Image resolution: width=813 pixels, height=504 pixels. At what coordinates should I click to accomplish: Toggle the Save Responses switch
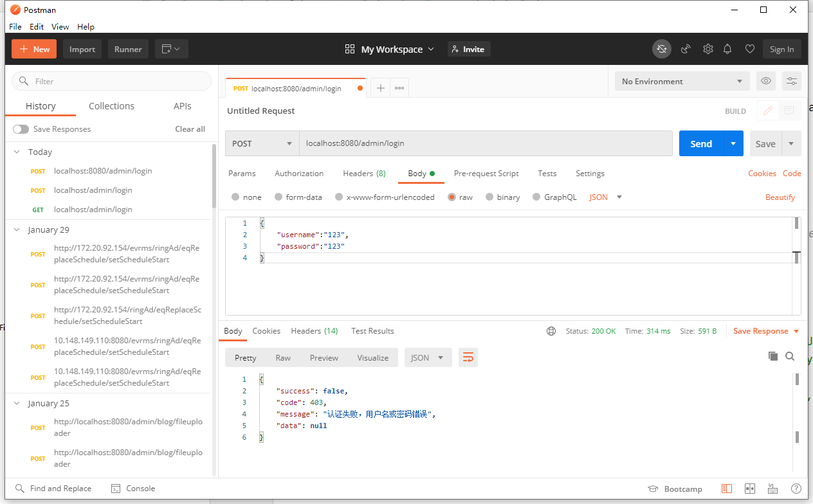coord(21,129)
